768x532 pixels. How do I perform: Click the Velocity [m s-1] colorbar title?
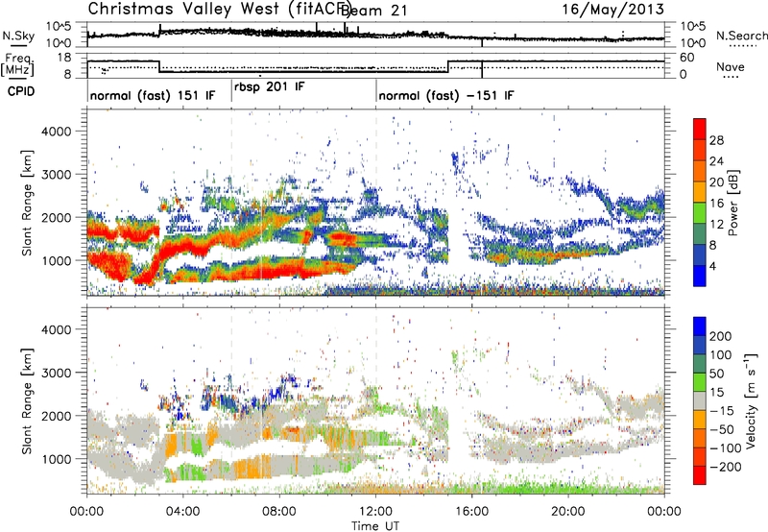(750, 400)
